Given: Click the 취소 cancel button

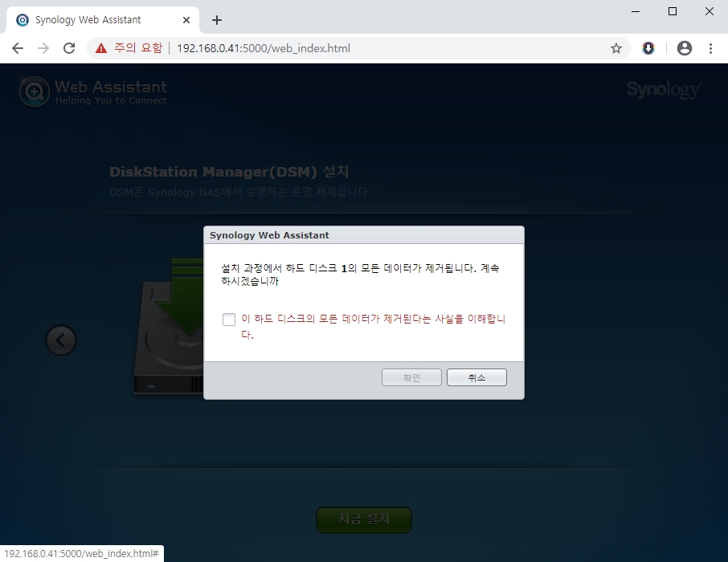Looking at the screenshot, I should pos(476,377).
